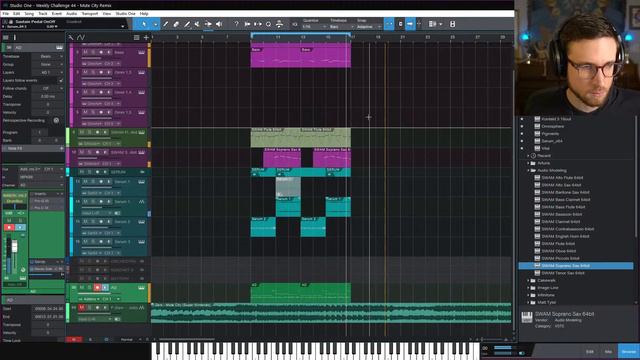
Task: Mute the track numbered 10
Action: [82, 152]
